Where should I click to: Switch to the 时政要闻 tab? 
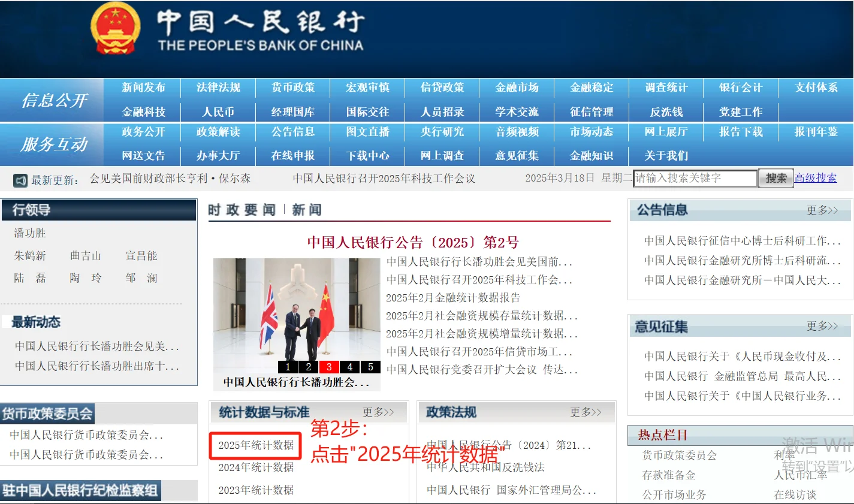tap(242, 210)
